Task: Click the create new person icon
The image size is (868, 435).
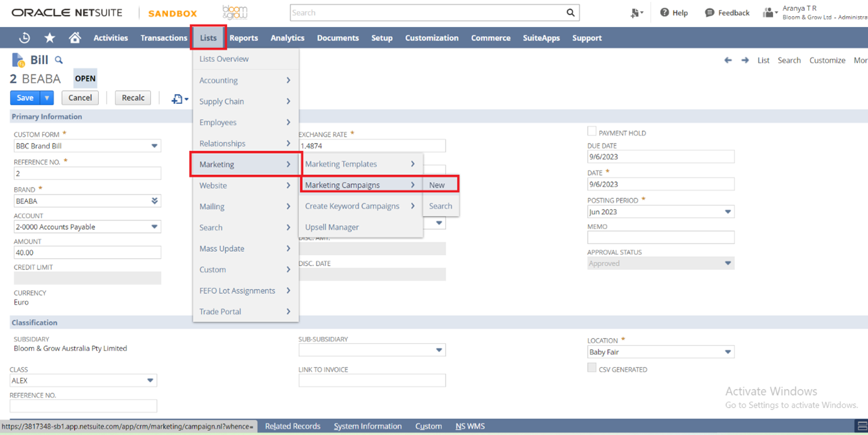Action: point(636,13)
